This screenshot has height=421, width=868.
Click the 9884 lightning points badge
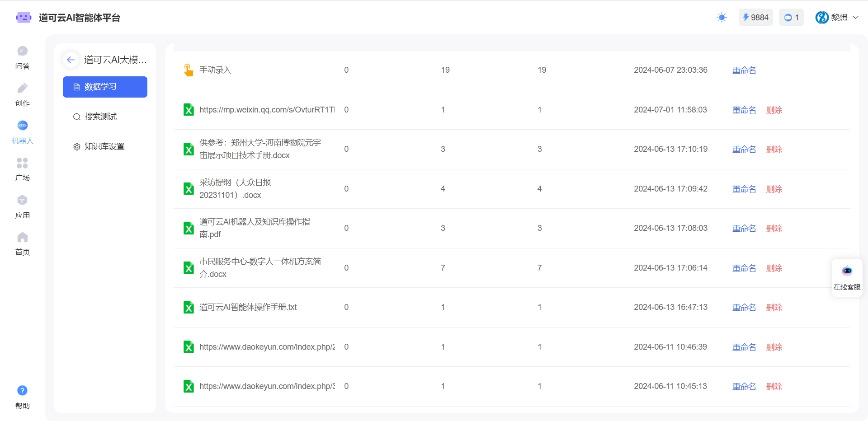755,18
